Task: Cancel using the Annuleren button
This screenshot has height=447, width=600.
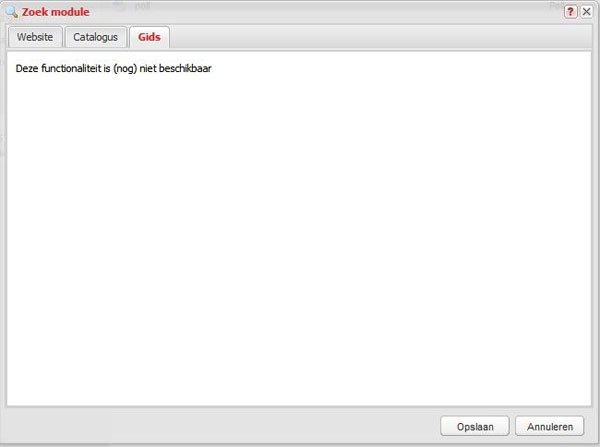Action: tap(549, 426)
